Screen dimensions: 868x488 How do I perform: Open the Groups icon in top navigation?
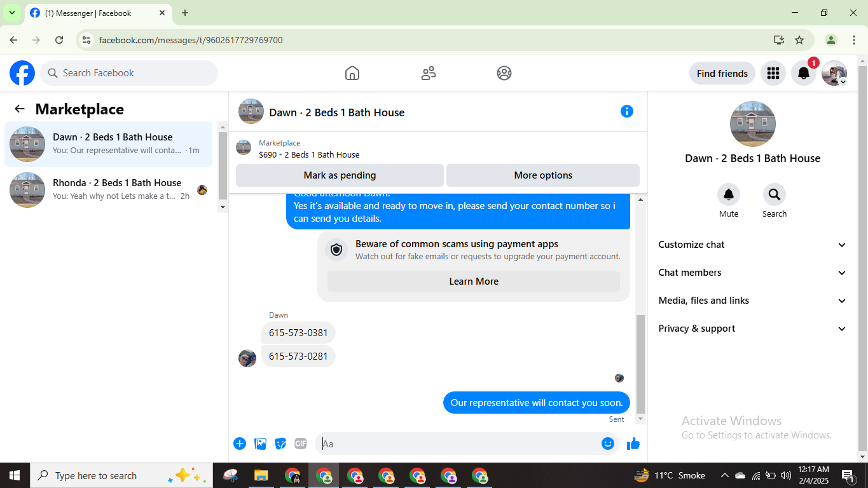coord(504,73)
